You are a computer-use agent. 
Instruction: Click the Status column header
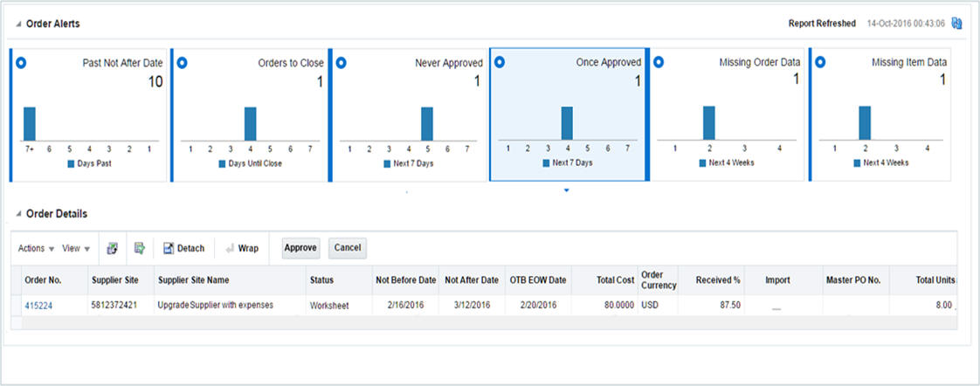[x=339, y=280]
